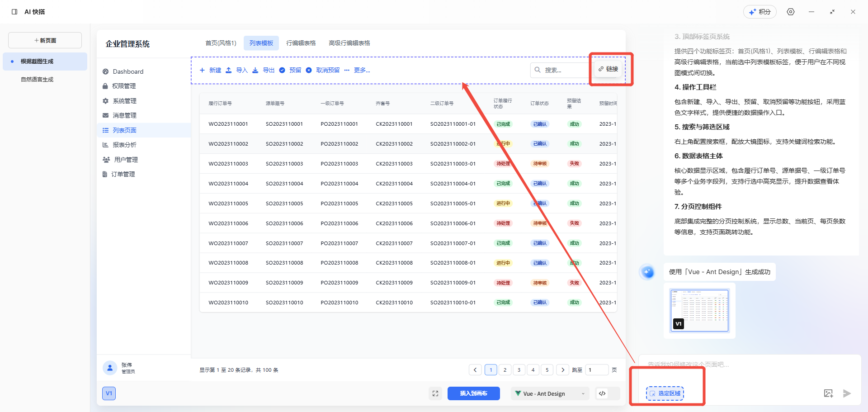Toggle the sidebar panel icon beside AI 快搭
This screenshot has height=412, width=868.
pyautogui.click(x=14, y=12)
